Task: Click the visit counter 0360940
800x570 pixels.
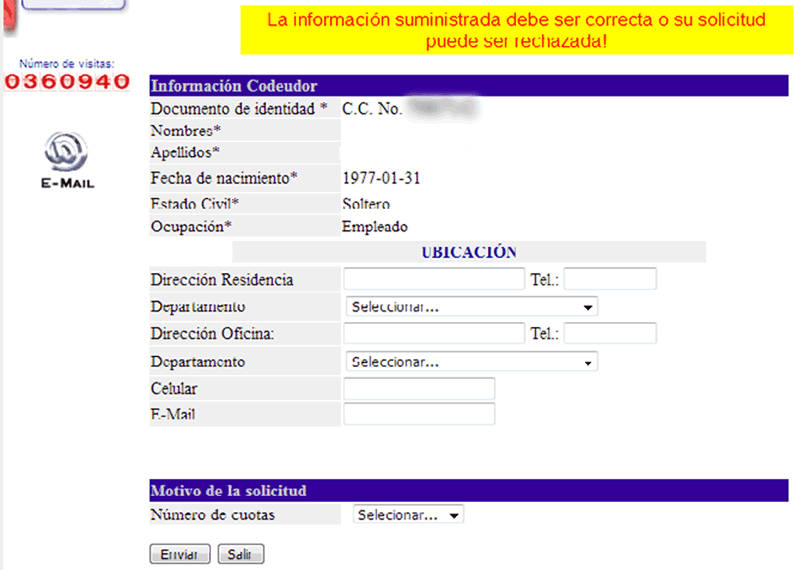Action: tap(67, 82)
